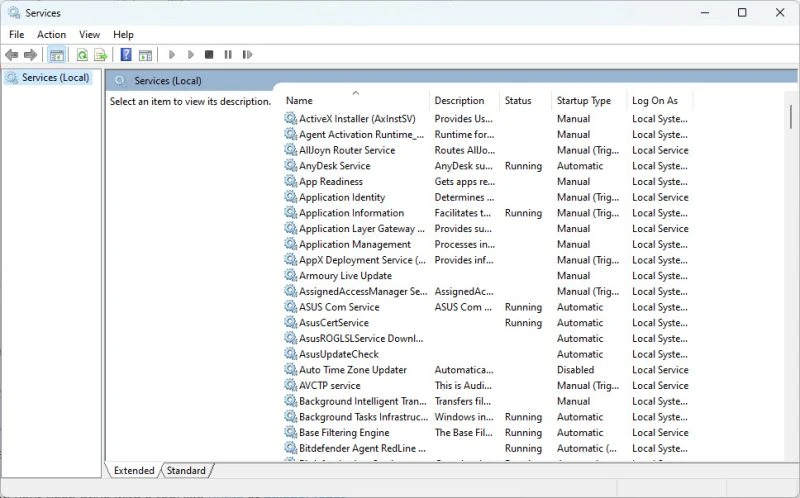This screenshot has height=498, width=800.
Task: Click gear icon beside AsusUpdateCheck
Action: [291, 354]
